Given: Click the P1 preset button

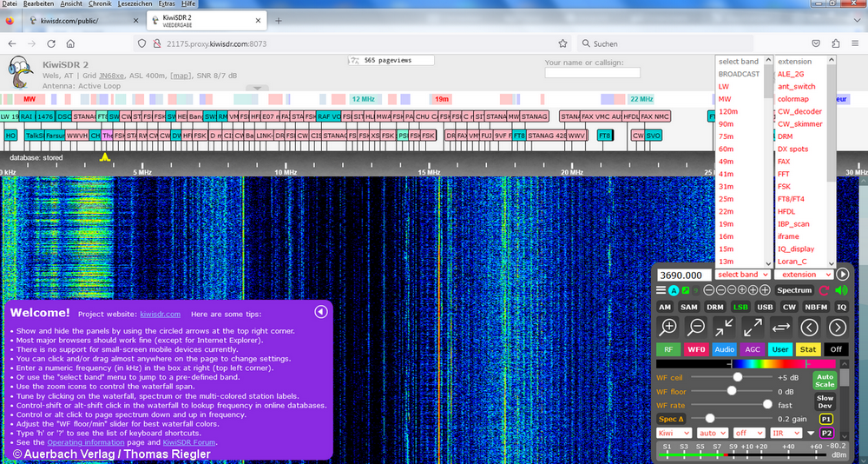Looking at the screenshot, I should point(826,419).
